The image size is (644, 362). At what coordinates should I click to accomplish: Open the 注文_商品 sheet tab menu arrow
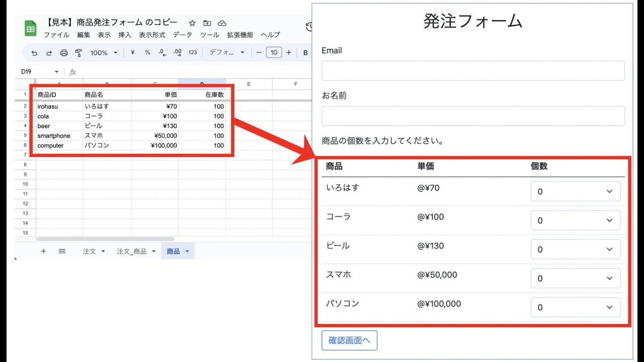pyautogui.click(x=153, y=251)
